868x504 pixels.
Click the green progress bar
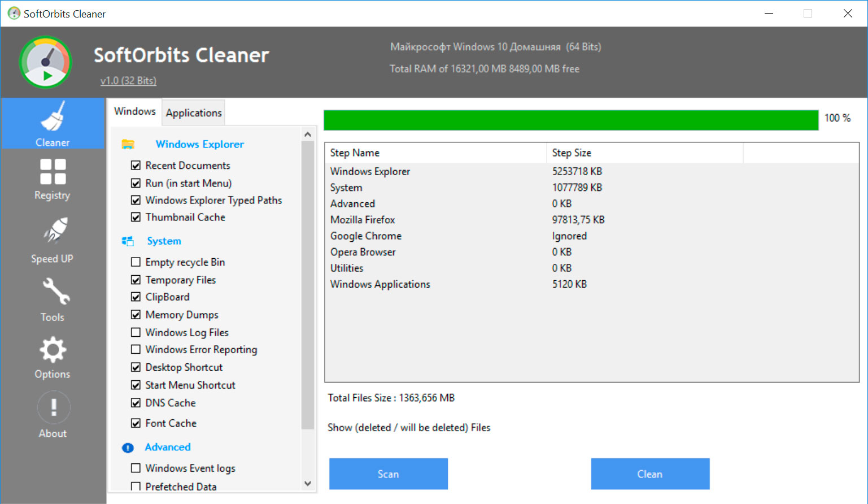pyautogui.click(x=570, y=119)
